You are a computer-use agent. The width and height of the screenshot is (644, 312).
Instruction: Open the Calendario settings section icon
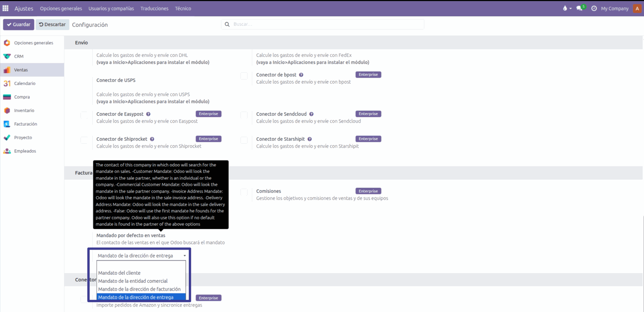coord(7,83)
